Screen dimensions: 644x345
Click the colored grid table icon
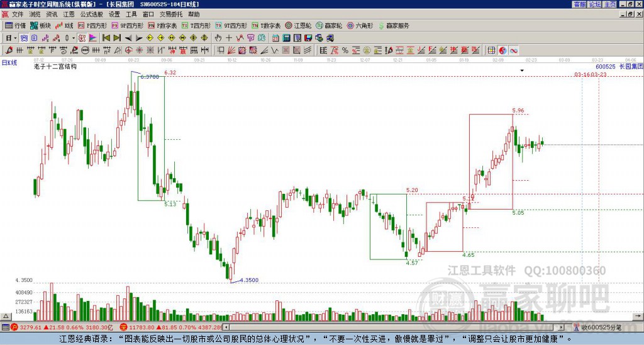point(491,50)
